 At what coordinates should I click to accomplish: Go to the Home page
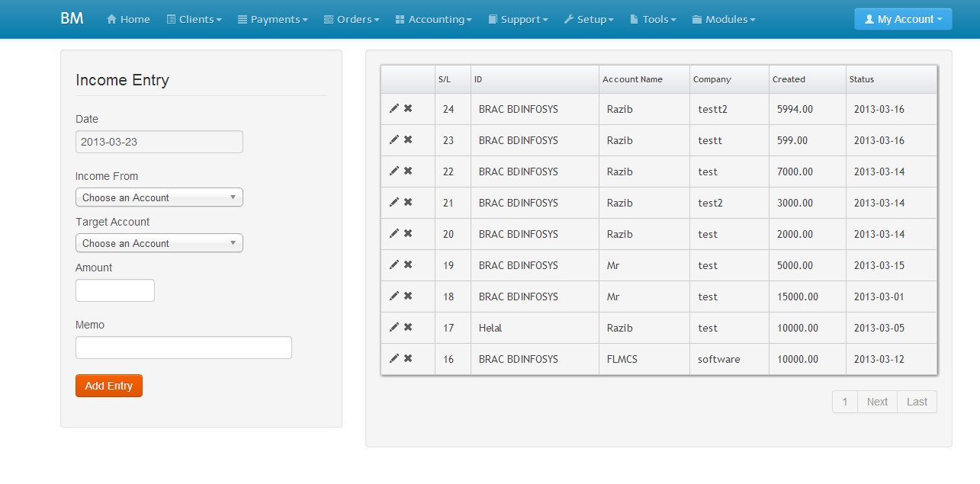tap(128, 19)
